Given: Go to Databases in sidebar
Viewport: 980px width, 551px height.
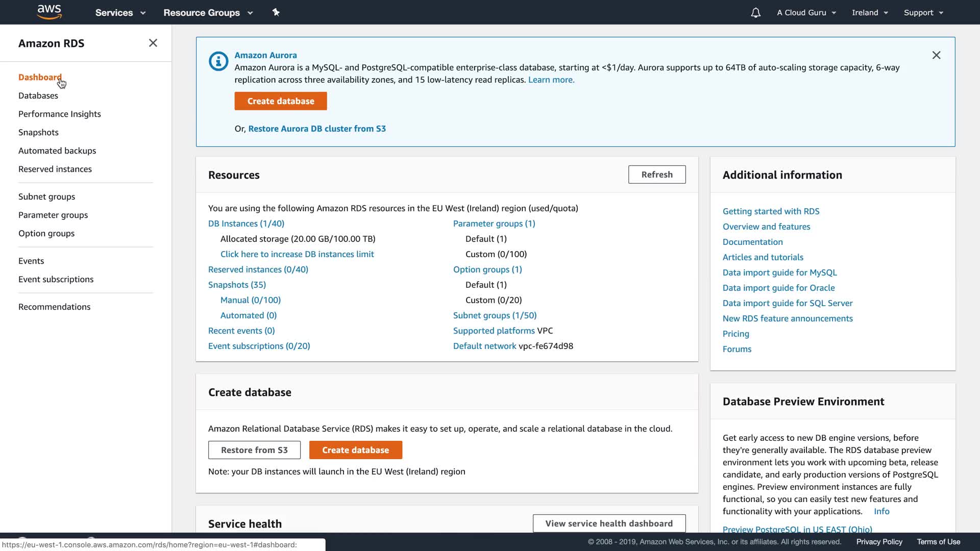Looking at the screenshot, I should 38,96.
